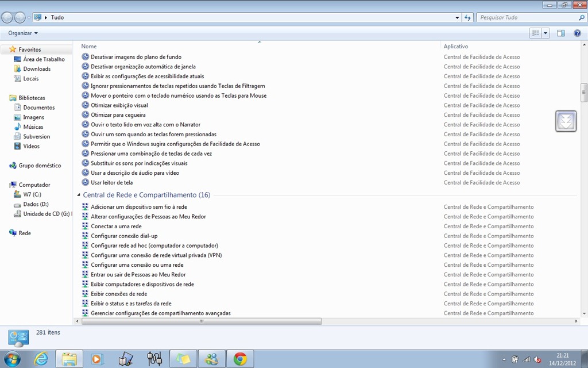This screenshot has height=368, width=588.
Task: Click icon beside Exibir conexões de rede
Action: click(x=85, y=294)
